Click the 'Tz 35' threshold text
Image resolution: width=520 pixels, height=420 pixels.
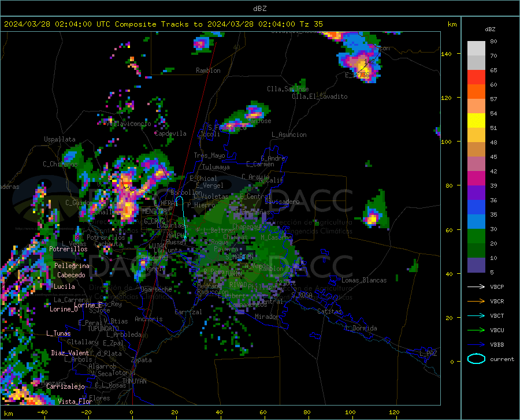click(311, 24)
